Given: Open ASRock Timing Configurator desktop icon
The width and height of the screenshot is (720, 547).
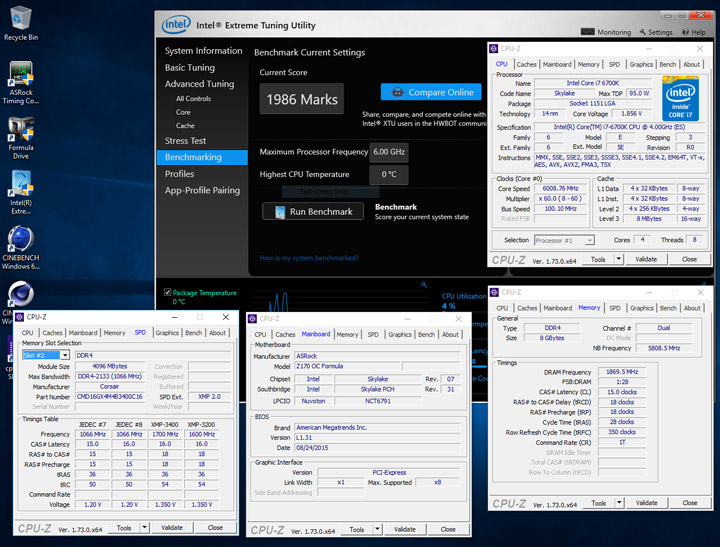Looking at the screenshot, I should pyautogui.click(x=21, y=83).
